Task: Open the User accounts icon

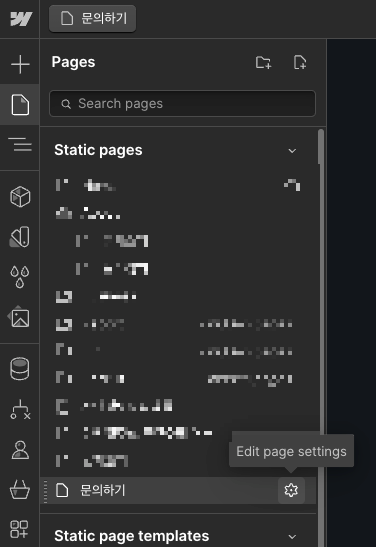Action: pyautogui.click(x=20, y=450)
